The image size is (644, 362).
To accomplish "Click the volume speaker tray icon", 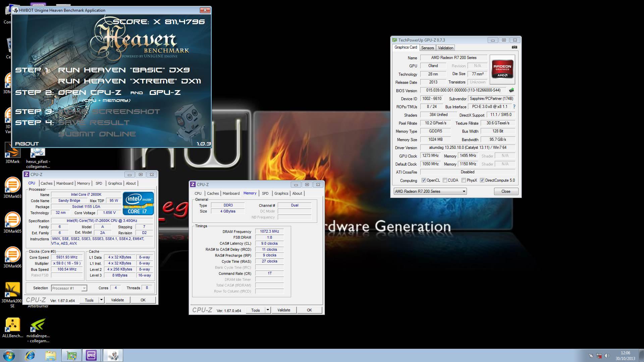I will pos(607,356).
